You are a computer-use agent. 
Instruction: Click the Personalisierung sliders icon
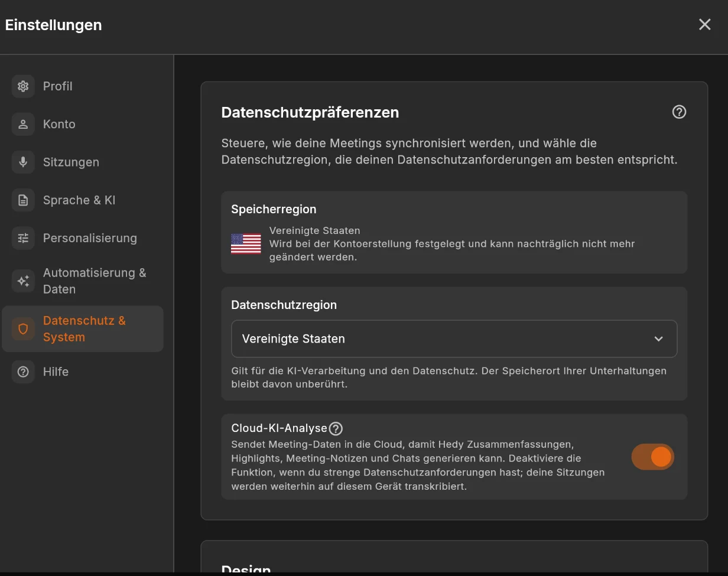tap(23, 238)
